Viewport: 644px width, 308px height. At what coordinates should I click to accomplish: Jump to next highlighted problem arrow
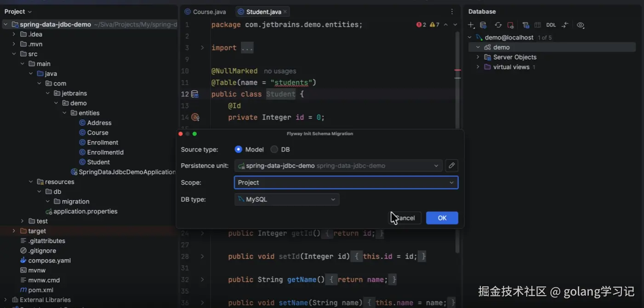[455, 25]
